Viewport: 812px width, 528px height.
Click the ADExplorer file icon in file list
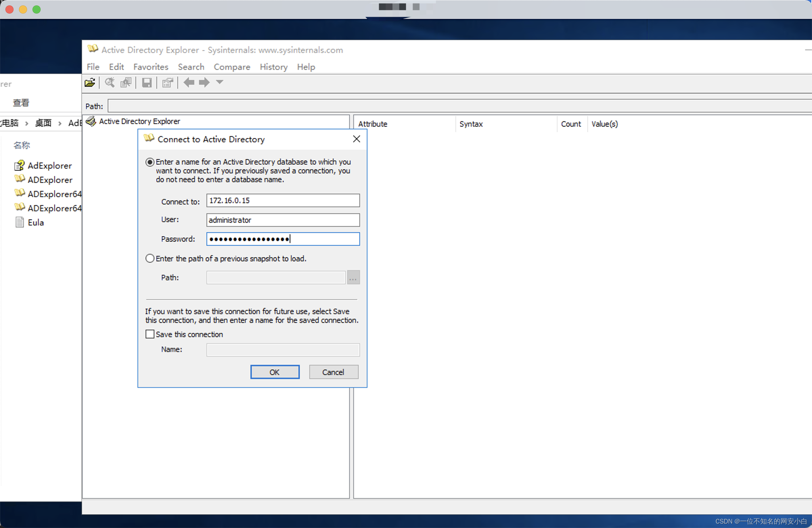(19, 179)
